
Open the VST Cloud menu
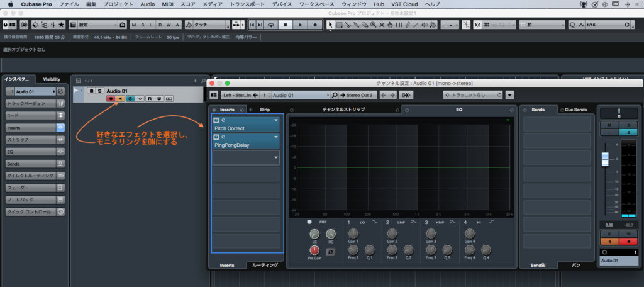[x=404, y=4]
